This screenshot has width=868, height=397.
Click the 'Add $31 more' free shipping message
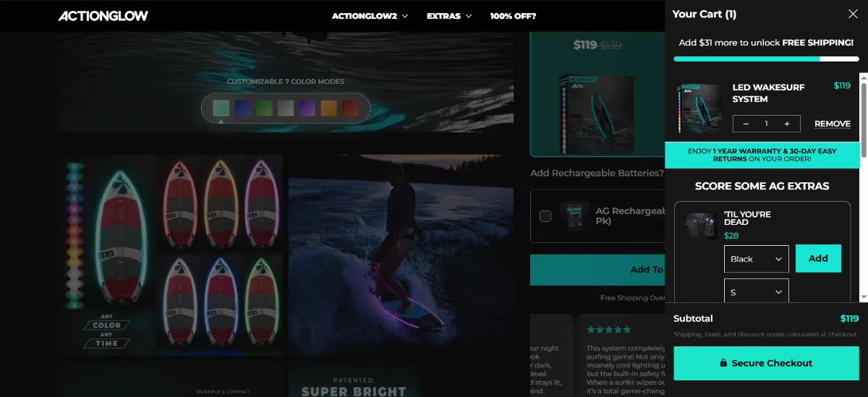tap(765, 43)
